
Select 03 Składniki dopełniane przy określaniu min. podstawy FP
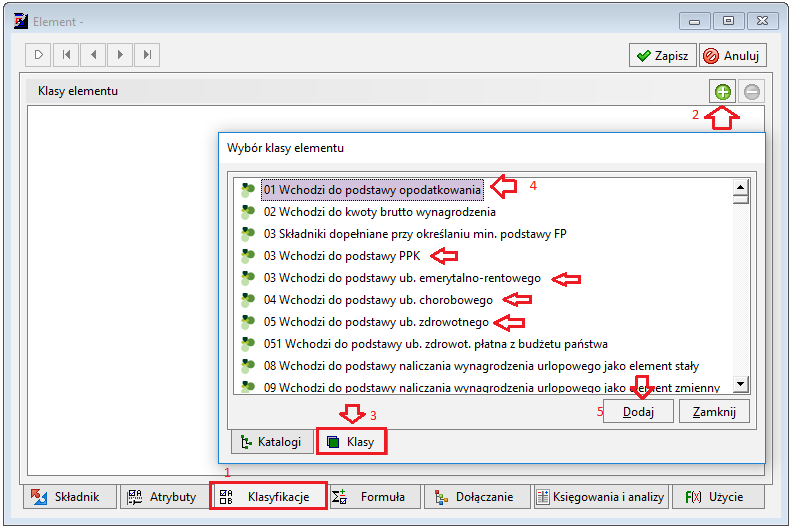pos(415,234)
